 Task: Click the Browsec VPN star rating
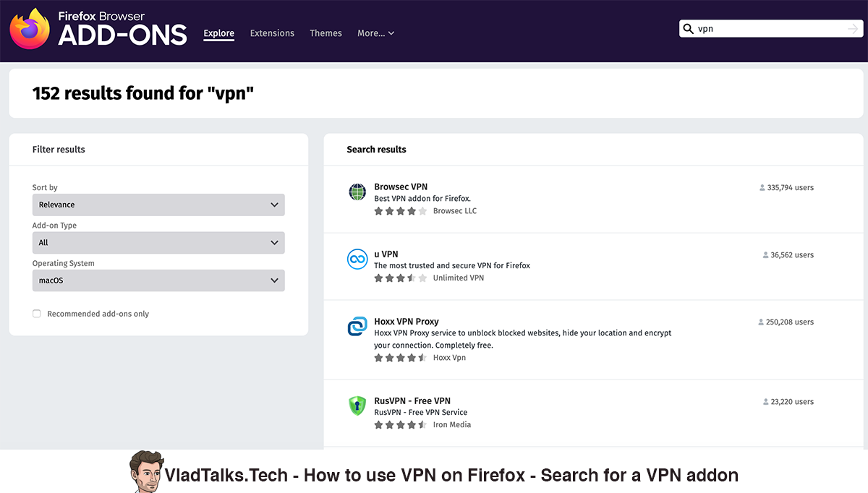(401, 211)
